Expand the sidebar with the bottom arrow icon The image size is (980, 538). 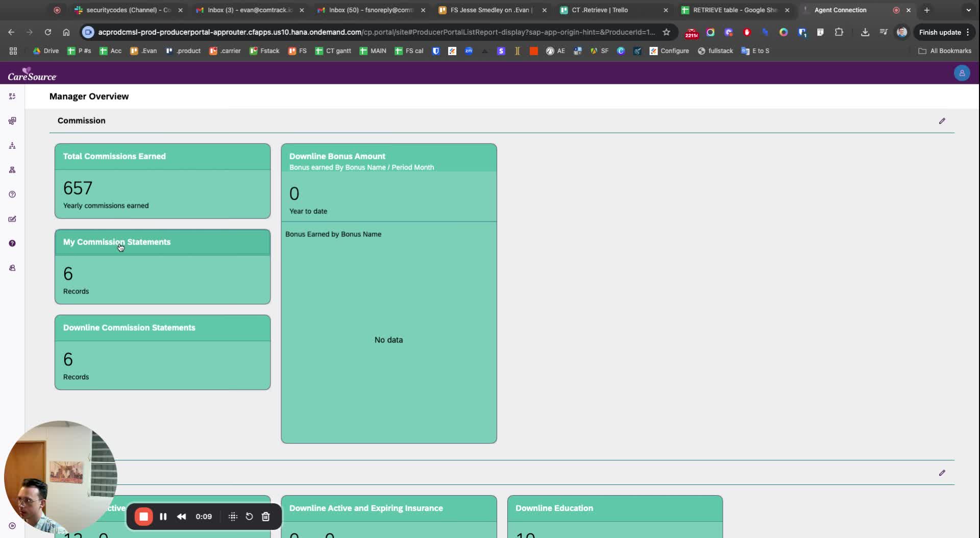click(12, 526)
